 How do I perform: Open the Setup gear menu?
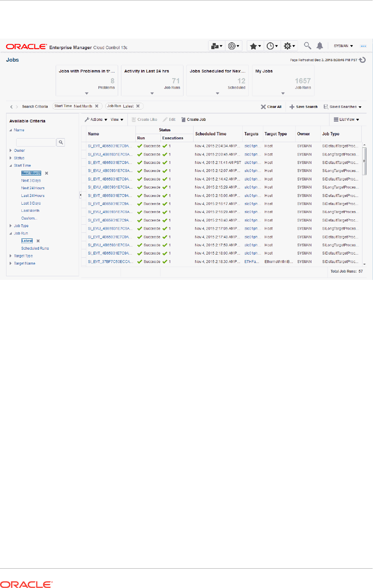click(x=290, y=46)
